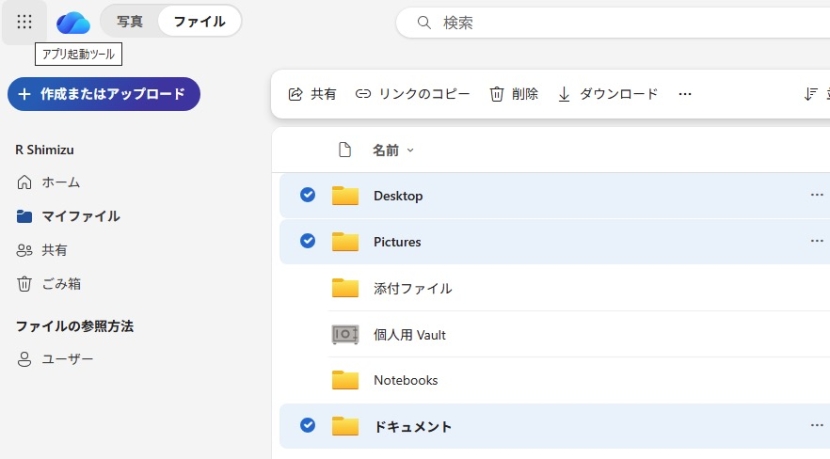Click the 共有 toolbar share button

[x=312, y=94]
